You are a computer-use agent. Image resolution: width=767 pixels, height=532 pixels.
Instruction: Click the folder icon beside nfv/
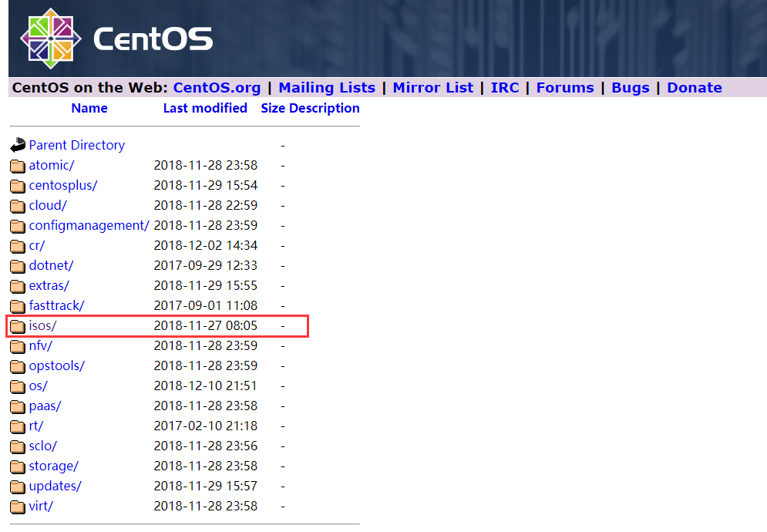pos(18,346)
